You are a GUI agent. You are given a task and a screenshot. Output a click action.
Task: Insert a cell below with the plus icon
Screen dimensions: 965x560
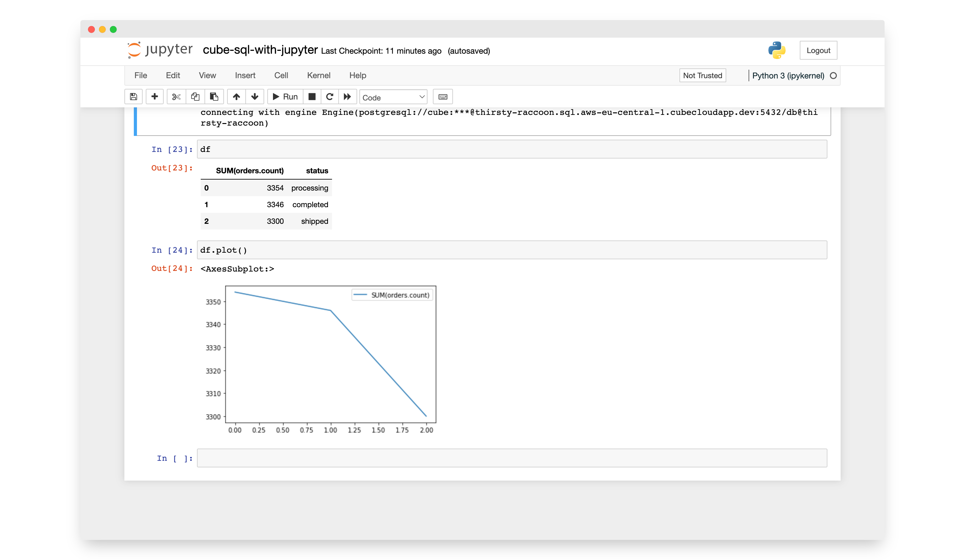pyautogui.click(x=155, y=97)
